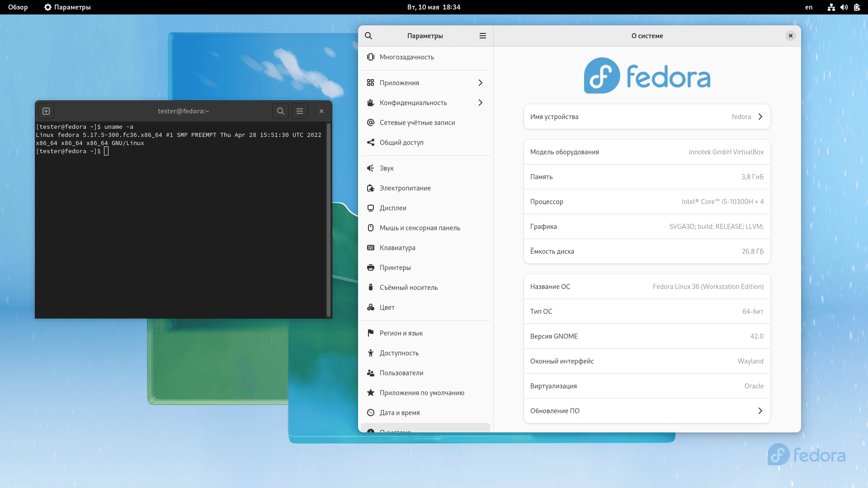Click the Сетевые учётные записи at-sign icon
868x488 pixels.
pyautogui.click(x=371, y=122)
